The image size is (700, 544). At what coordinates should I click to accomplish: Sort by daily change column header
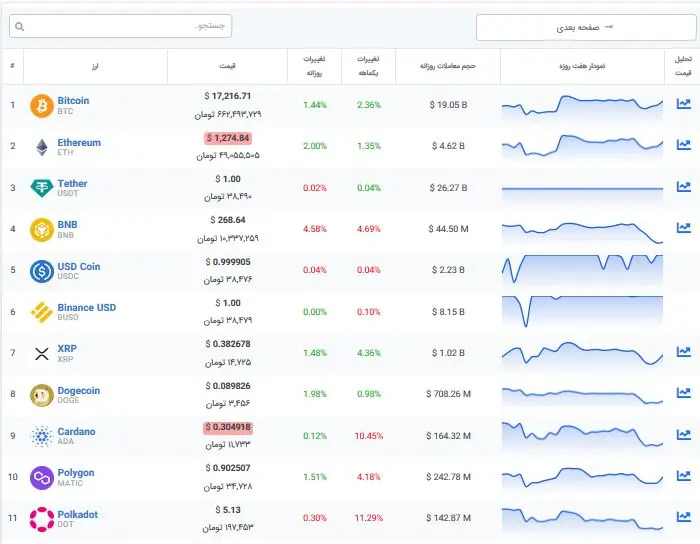pyautogui.click(x=314, y=66)
